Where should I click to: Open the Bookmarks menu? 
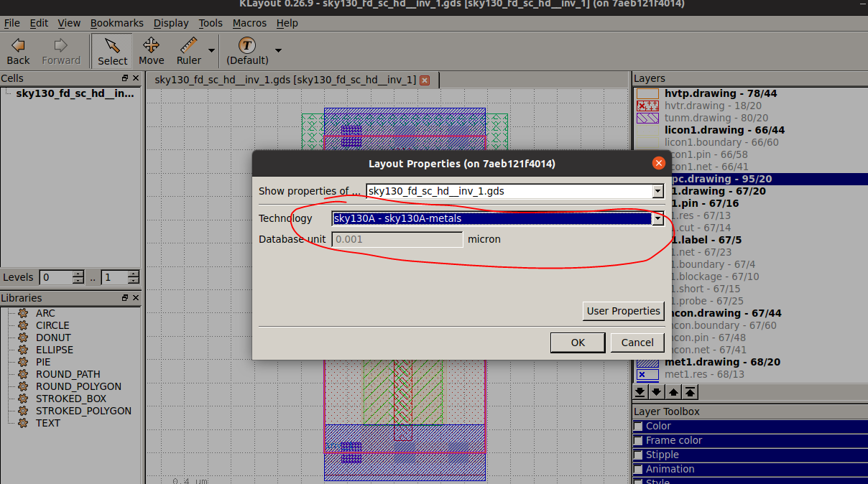(x=117, y=23)
